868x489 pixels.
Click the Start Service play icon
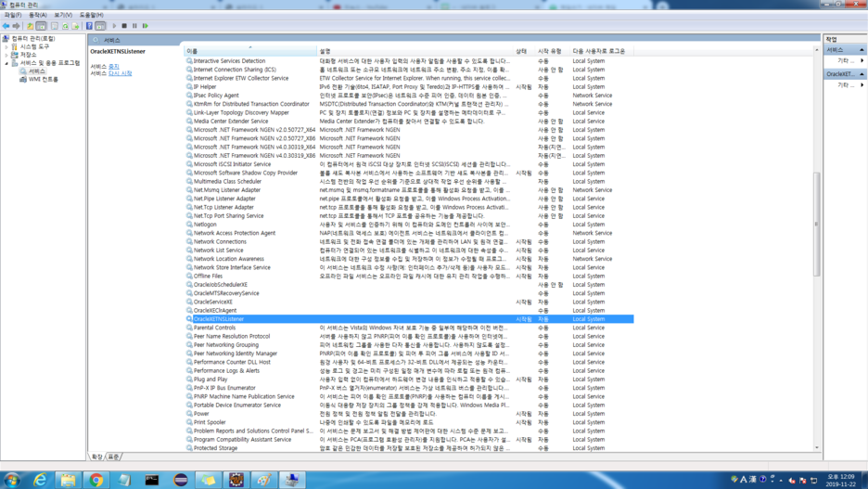point(115,26)
